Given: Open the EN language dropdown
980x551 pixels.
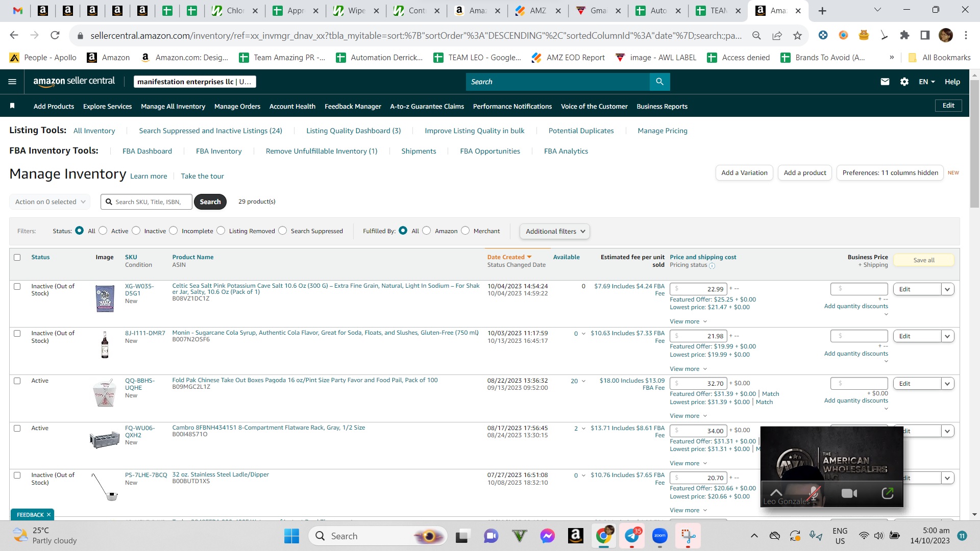Looking at the screenshot, I should [x=927, y=82].
